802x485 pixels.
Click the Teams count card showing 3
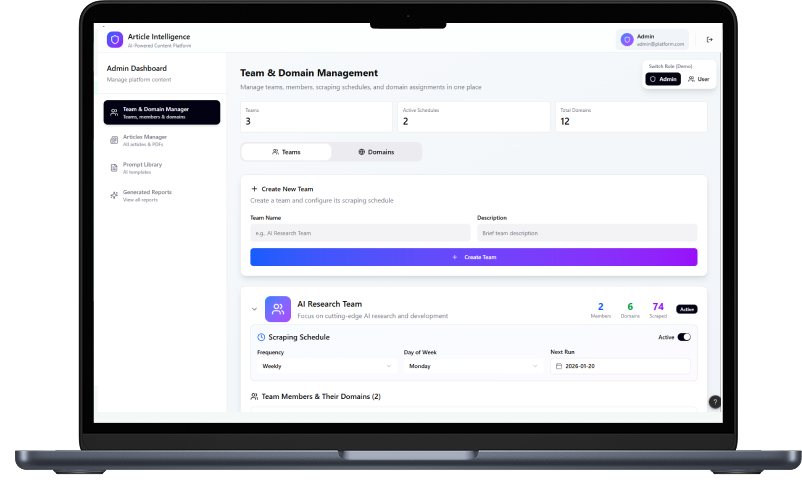pyautogui.click(x=317, y=117)
